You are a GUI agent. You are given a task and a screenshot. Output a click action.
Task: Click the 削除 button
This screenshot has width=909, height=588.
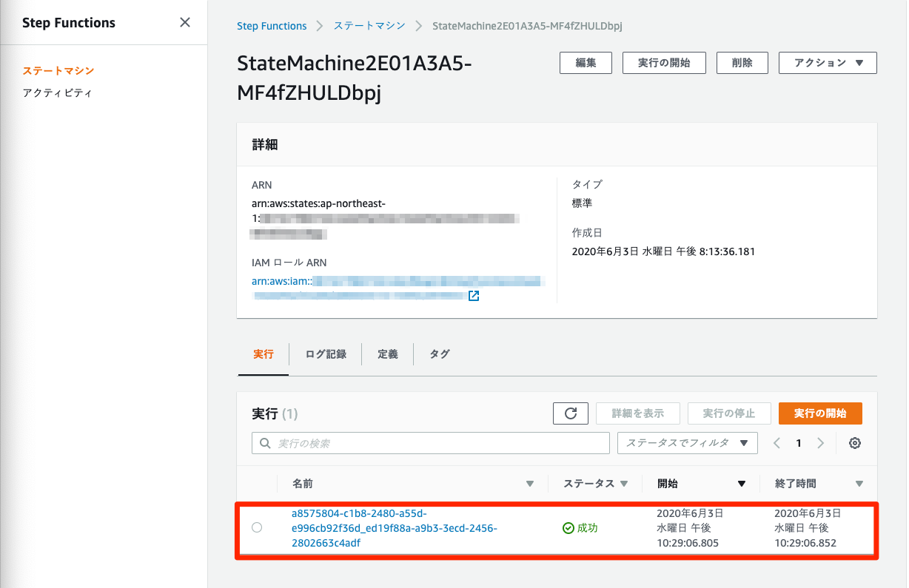pos(742,63)
